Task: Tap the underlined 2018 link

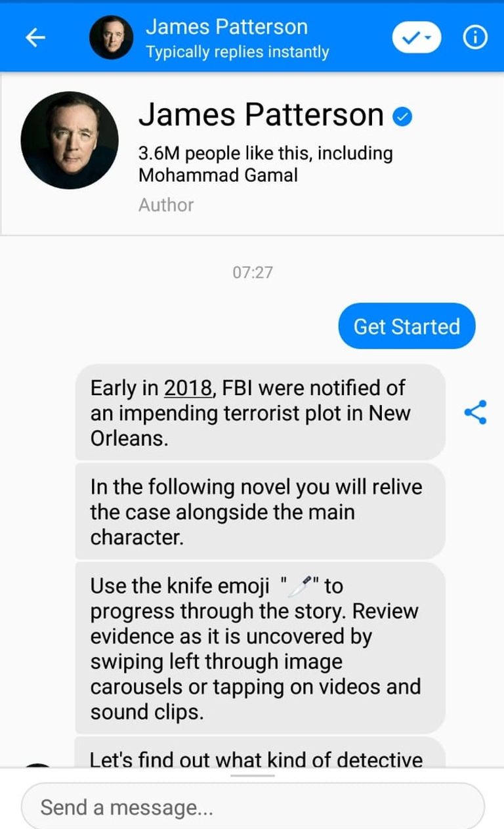Action: [x=189, y=388]
